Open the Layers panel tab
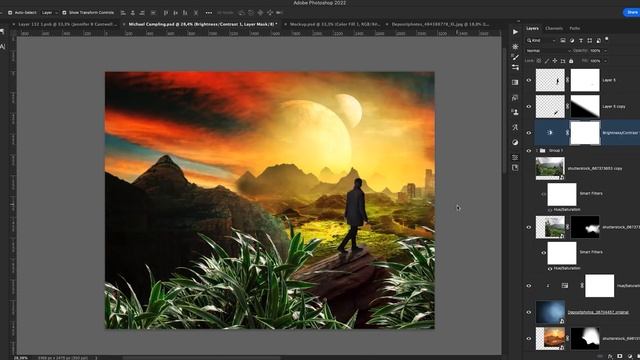 tap(532, 29)
